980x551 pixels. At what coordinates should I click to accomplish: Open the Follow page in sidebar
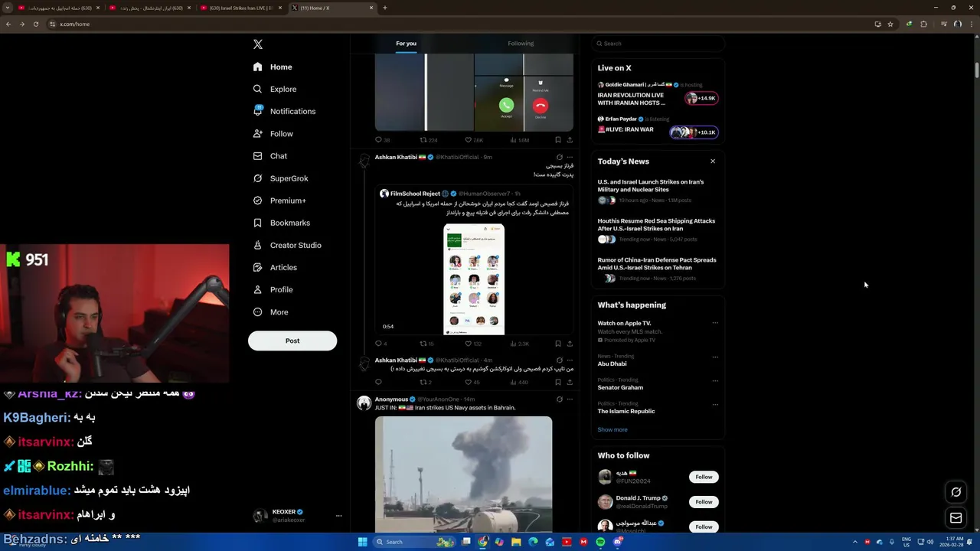[x=273, y=133]
